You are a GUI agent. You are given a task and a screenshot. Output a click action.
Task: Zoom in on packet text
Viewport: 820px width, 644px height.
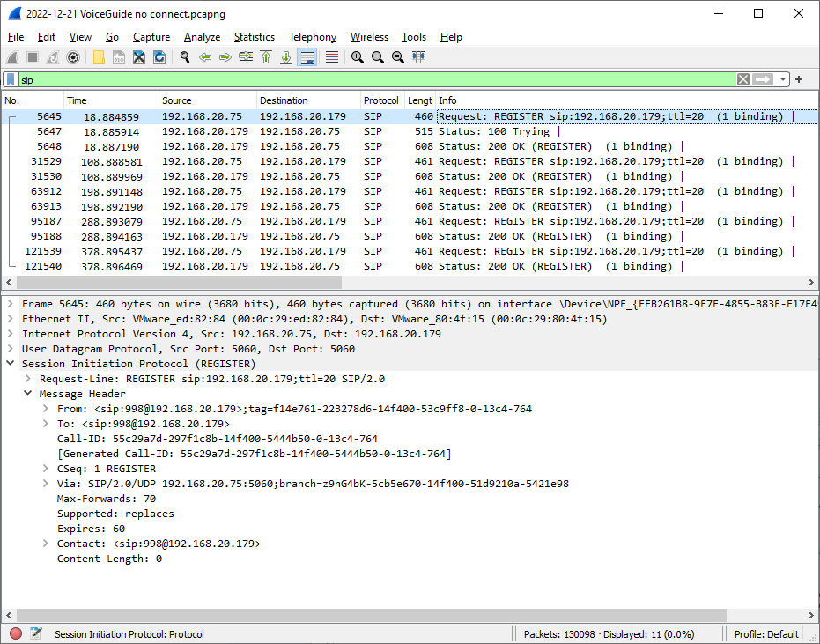[358, 57]
